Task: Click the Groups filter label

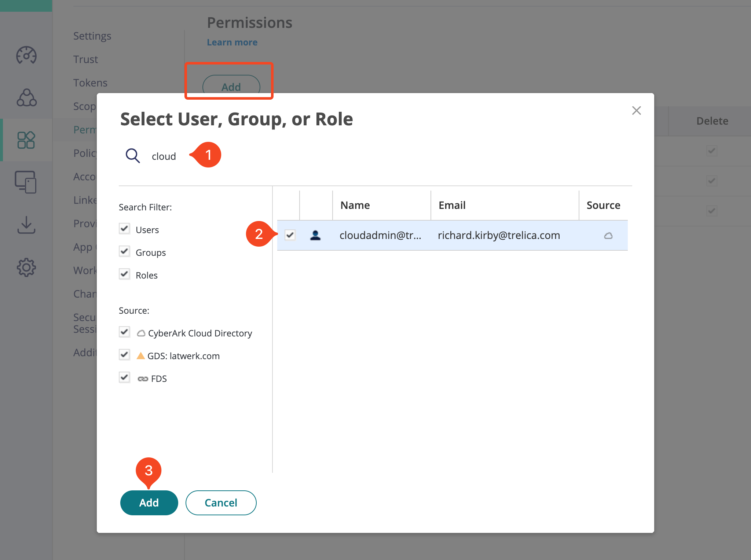Action: pos(151,253)
